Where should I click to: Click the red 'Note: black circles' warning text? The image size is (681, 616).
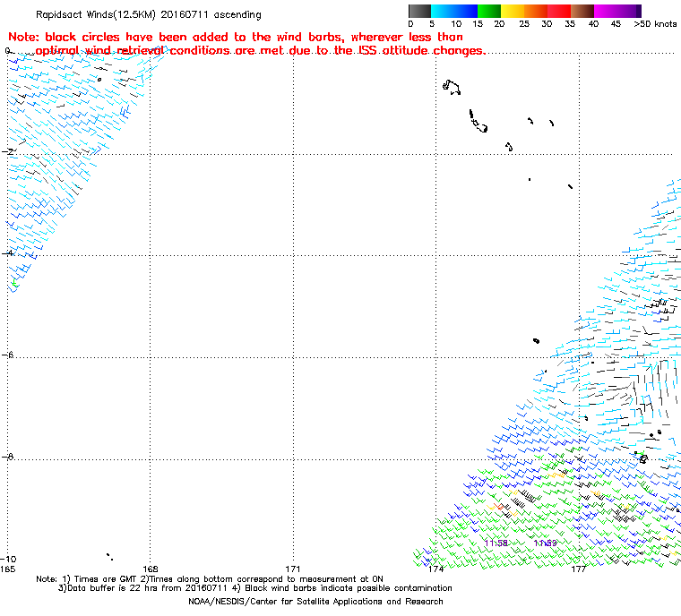tap(246, 44)
